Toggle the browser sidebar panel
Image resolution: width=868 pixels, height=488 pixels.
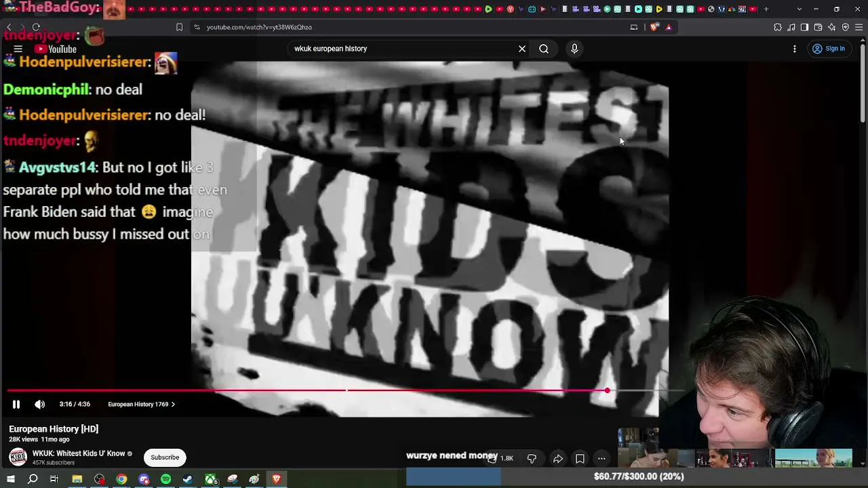point(804,27)
